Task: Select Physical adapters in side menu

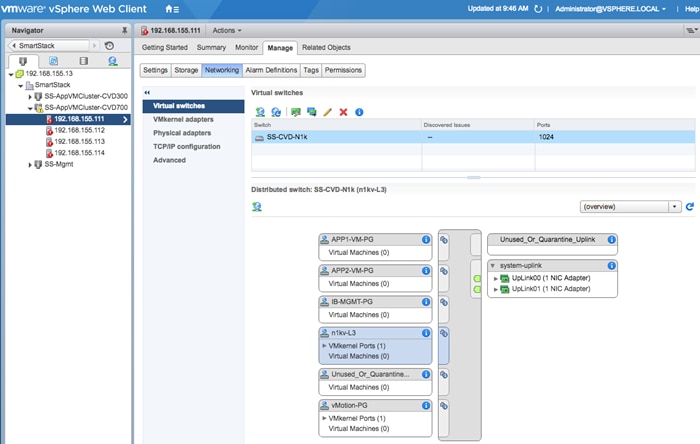Action: tap(182, 133)
